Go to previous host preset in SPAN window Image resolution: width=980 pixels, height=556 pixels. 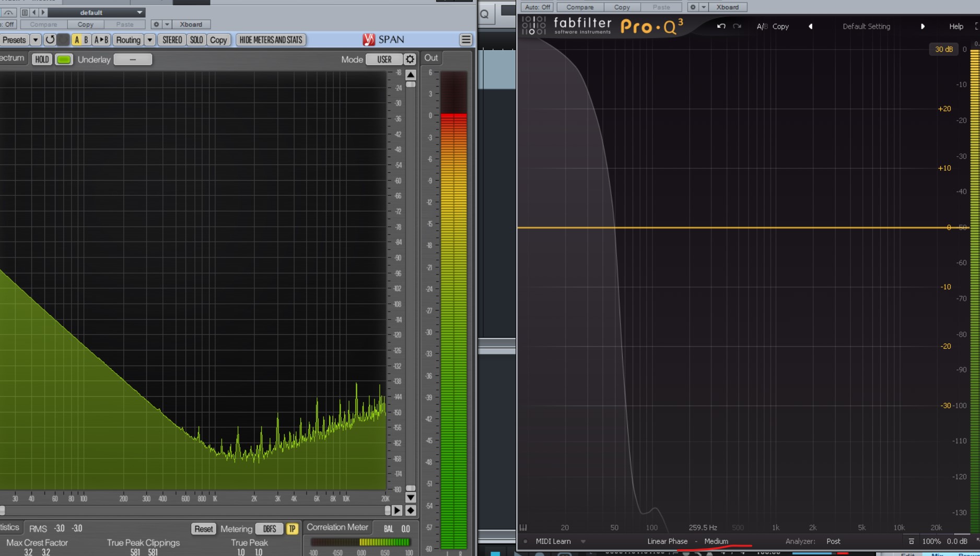click(x=34, y=13)
